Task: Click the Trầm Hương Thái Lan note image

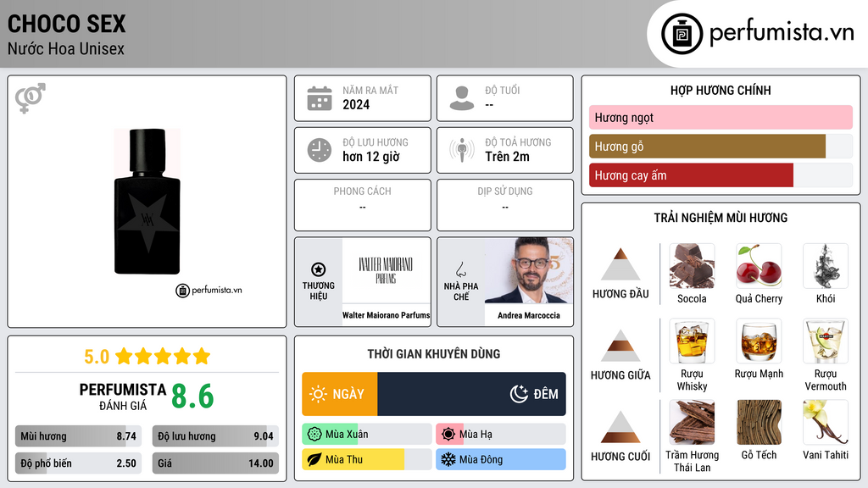Action: point(692,422)
